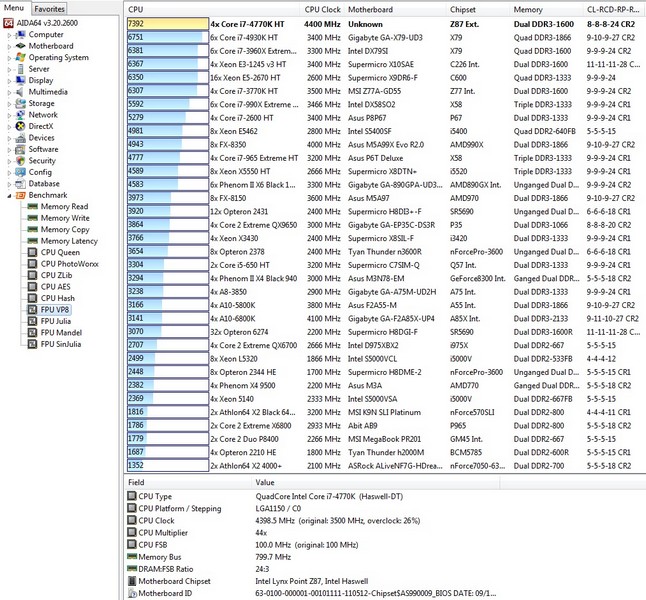Sort by the Motherboard column header
The height and width of the screenshot is (600, 646).
[396, 9]
